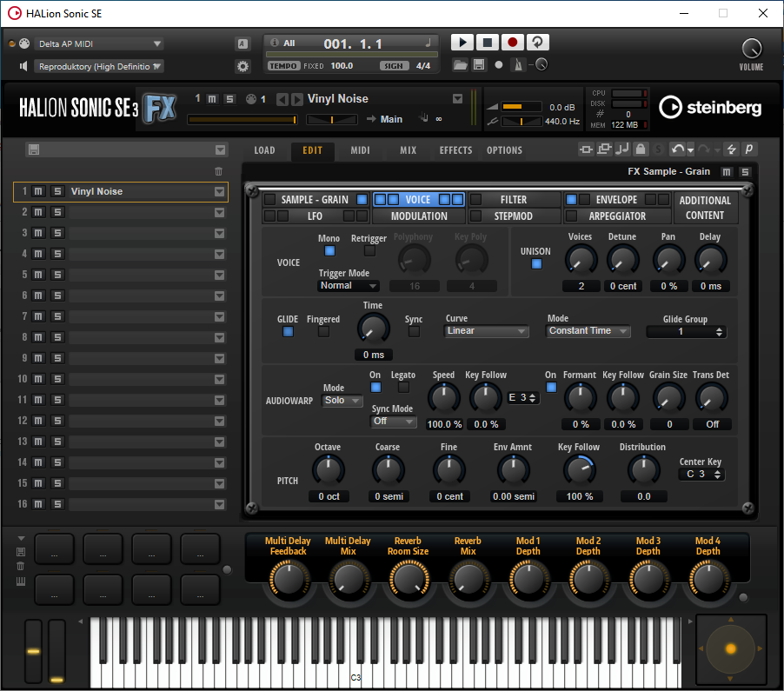Screen dimensions: 784x691
Task: Open the glide Curve Linear dropdown
Action: (486, 330)
